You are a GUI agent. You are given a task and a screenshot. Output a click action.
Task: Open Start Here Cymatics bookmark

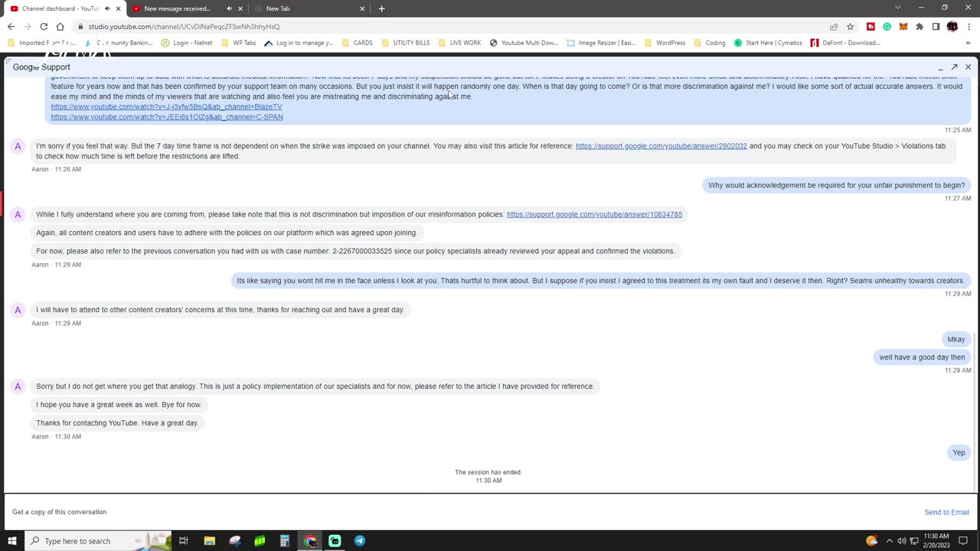(x=768, y=43)
